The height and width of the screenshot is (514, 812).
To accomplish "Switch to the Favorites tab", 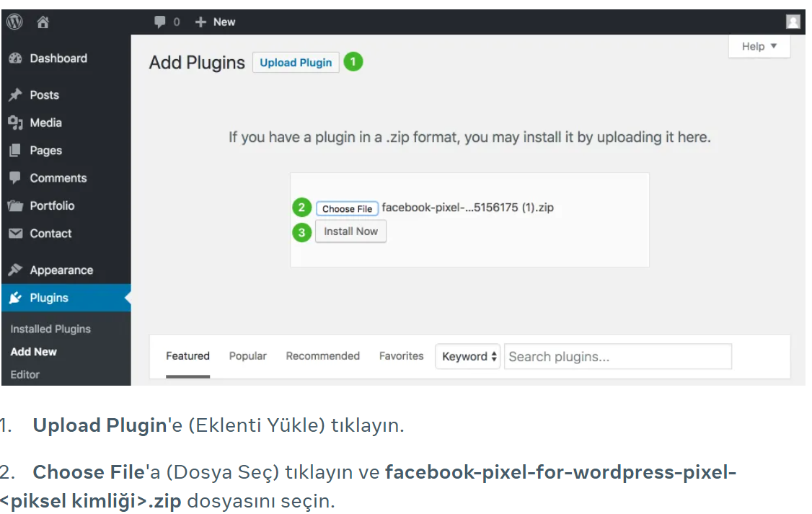I will [x=402, y=356].
